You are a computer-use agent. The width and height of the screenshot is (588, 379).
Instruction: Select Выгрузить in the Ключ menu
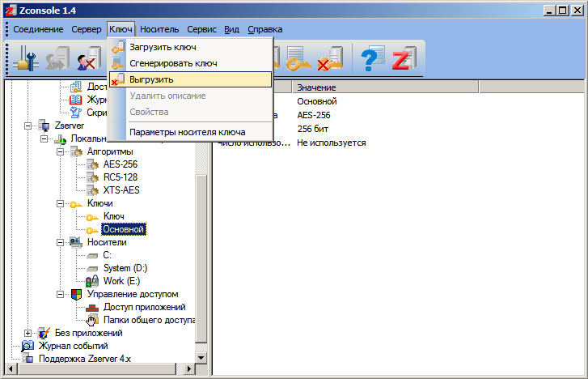(191, 79)
